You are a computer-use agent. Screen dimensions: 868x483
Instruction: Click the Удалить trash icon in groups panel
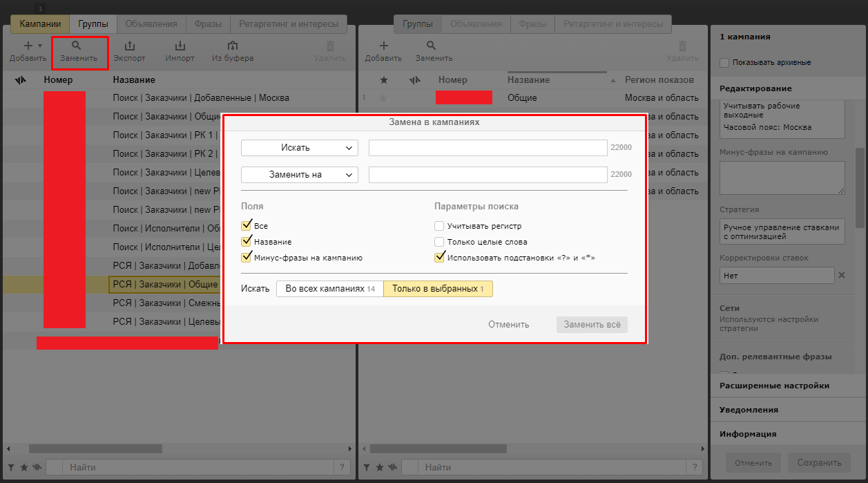683,46
